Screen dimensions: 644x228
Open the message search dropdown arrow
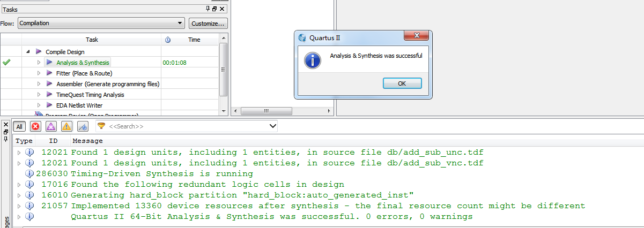coord(272,126)
